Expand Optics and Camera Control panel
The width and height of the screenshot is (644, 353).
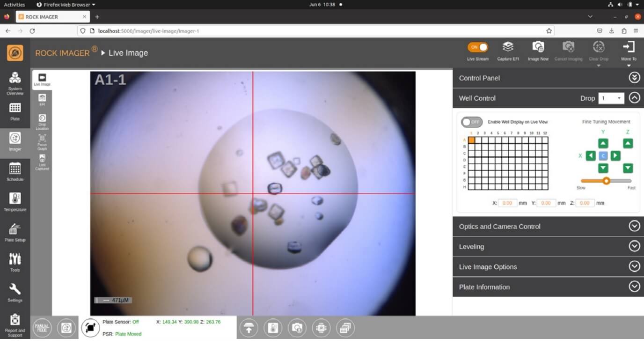coord(634,226)
